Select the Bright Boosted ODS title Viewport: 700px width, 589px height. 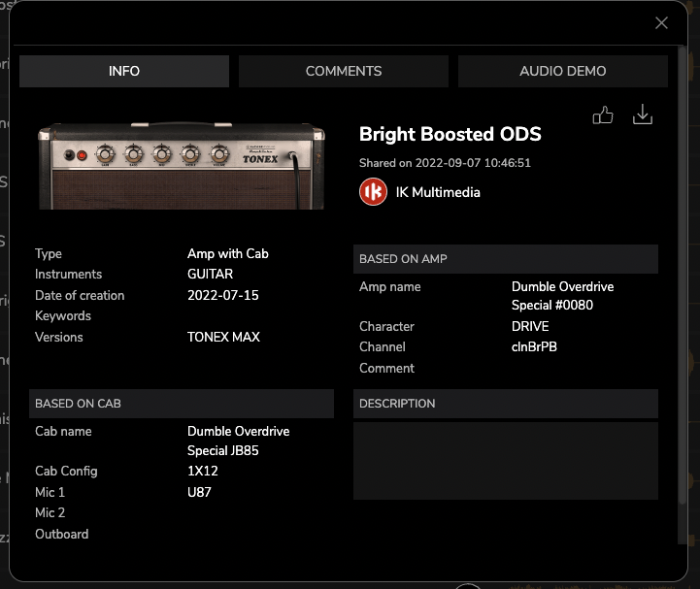click(450, 135)
